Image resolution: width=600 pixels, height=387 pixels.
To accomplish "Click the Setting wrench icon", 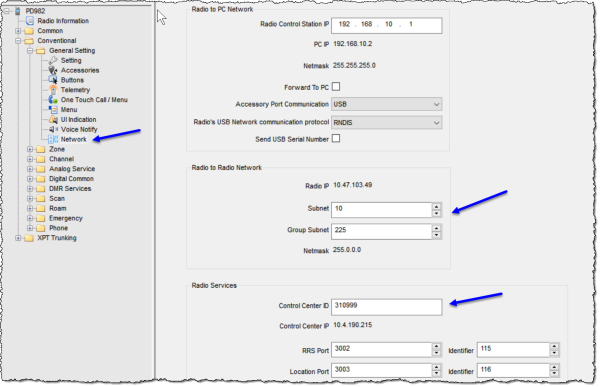I will 53,60.
